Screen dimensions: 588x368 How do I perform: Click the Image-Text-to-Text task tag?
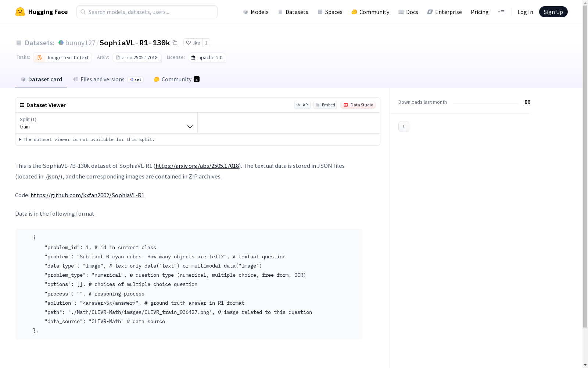pyautogui.click(x=62, y=57)
